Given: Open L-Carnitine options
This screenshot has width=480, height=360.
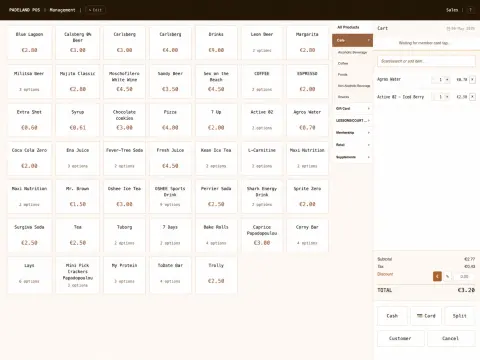Looking at the screenshot, I should (x=262, y=158).
